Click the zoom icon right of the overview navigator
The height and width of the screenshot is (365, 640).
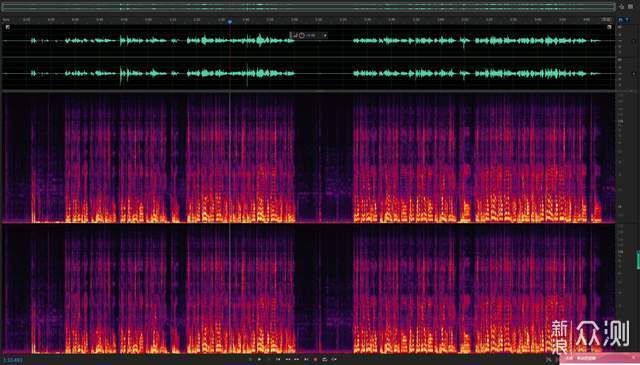tap(621, 7)
